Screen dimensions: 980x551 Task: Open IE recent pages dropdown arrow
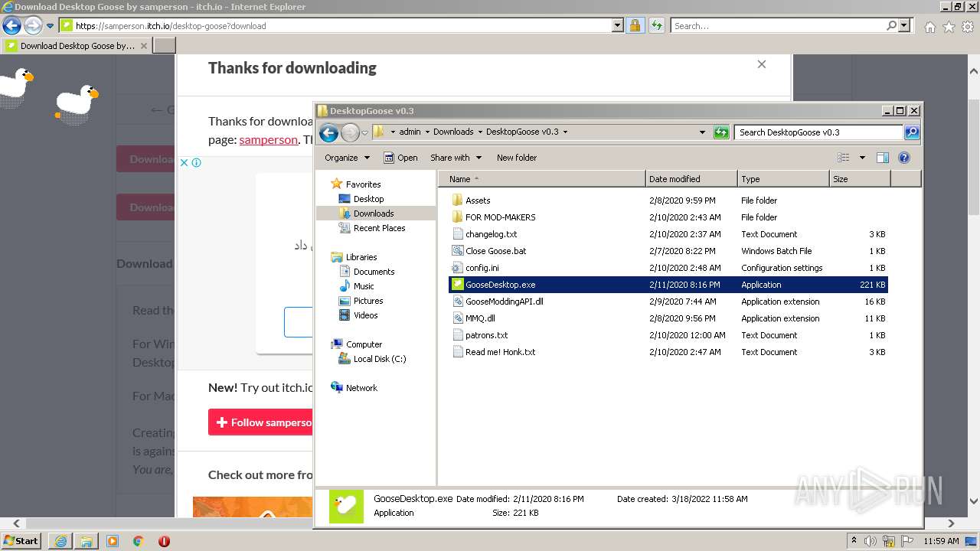pos(50,25)
